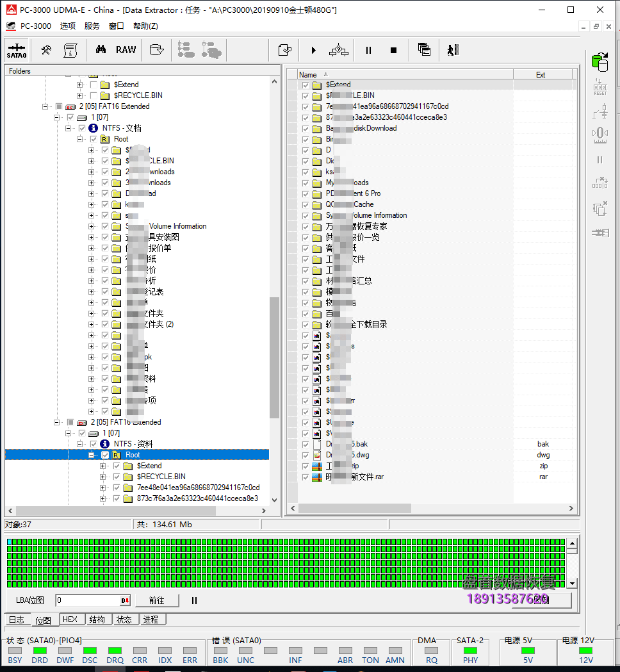Start RAW recovery from toolbar

(x=126, y=50)
